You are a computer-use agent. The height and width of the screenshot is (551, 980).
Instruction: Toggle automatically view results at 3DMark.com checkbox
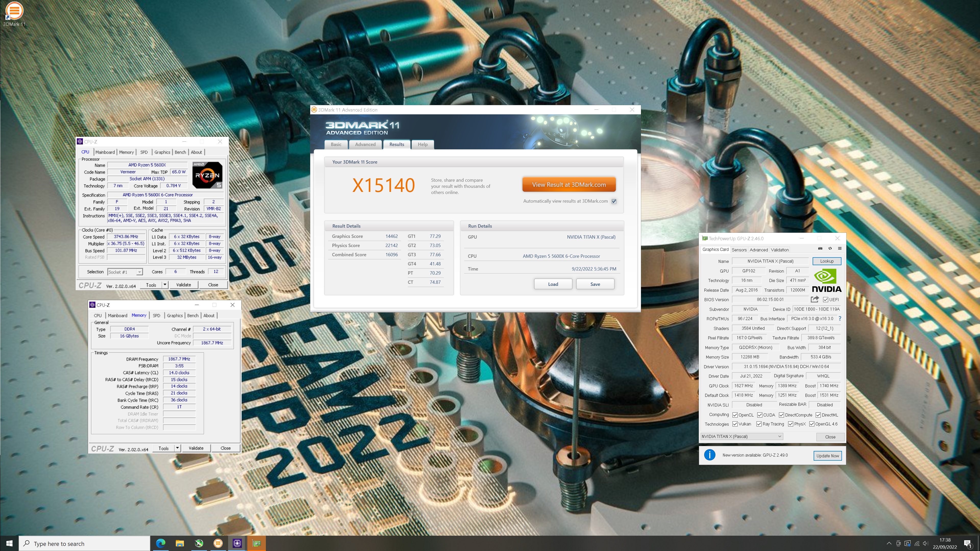tap(614, 201)
